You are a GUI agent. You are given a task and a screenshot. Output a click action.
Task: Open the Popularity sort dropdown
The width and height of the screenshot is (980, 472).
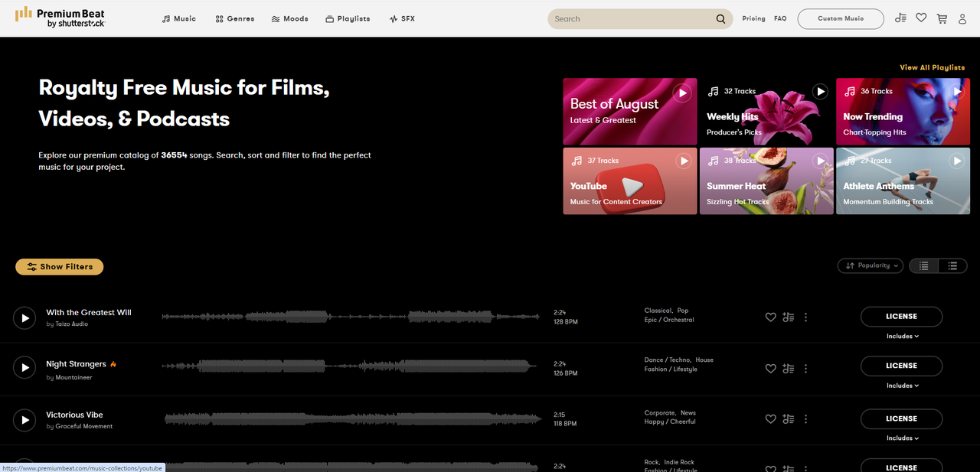point(871,265)
